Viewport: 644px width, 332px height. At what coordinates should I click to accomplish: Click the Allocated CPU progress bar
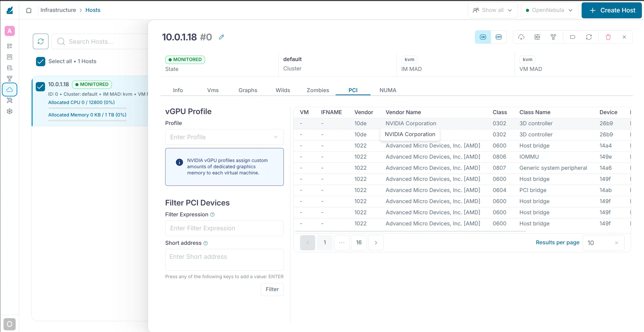(87, 108)
